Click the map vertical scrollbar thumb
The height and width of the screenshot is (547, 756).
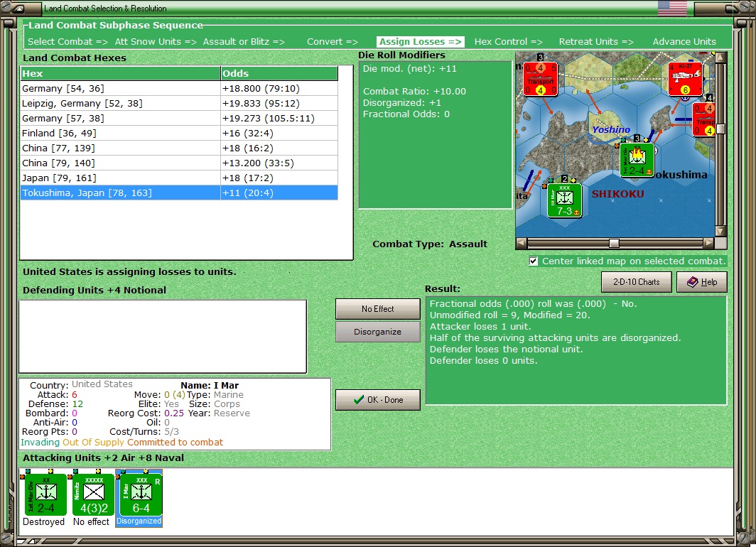tap(720, 129)
